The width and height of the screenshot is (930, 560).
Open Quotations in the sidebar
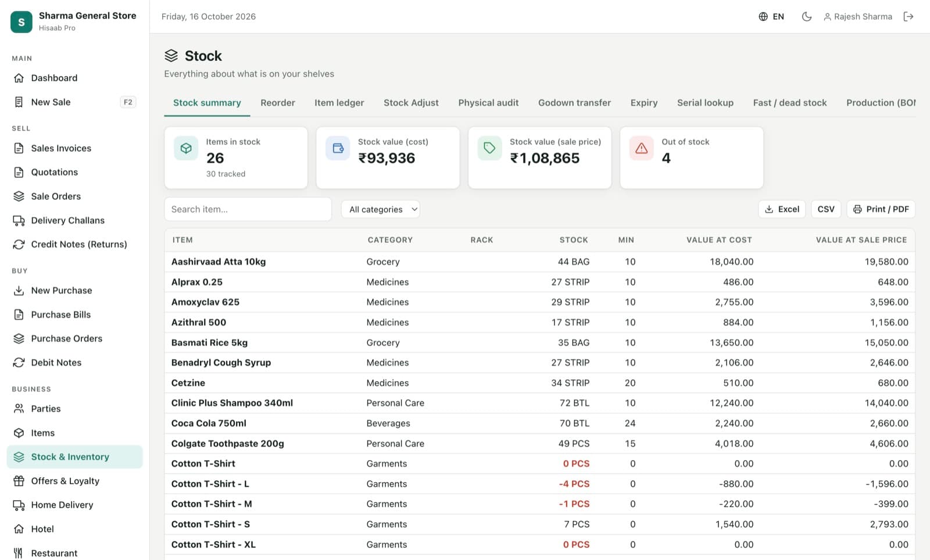coord(55,172)
